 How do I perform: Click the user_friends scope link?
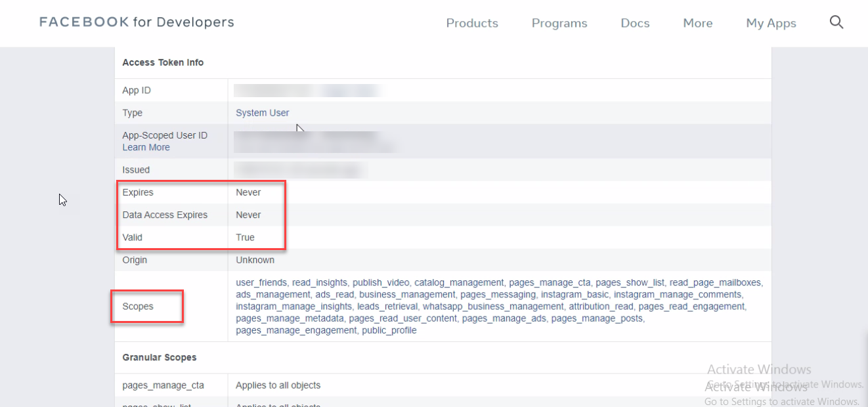click(261, 283)
